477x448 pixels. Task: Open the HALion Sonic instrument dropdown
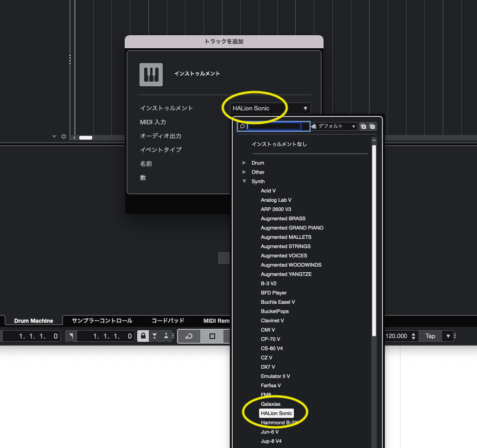point(270,109)
